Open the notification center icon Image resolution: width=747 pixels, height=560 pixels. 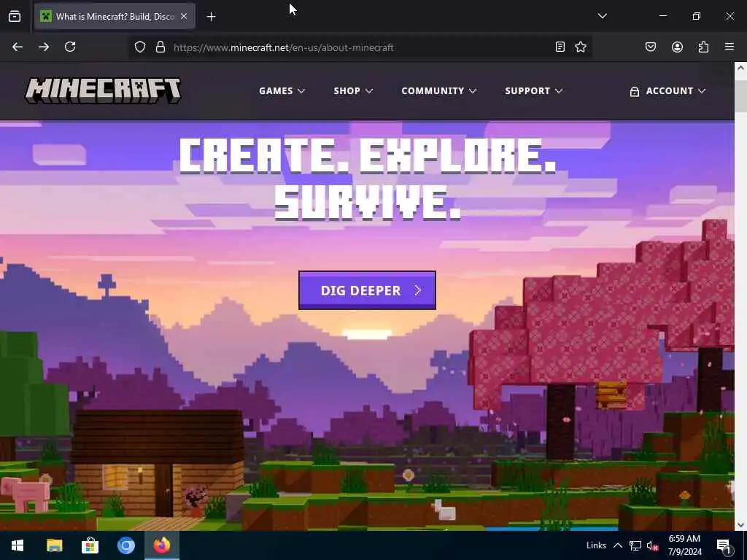(724, 545)
